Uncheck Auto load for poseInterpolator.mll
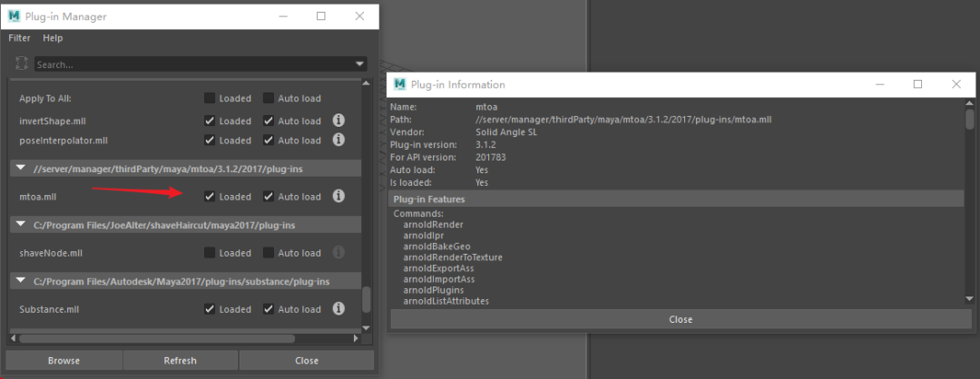980x379 pixels. pos(268,140)
